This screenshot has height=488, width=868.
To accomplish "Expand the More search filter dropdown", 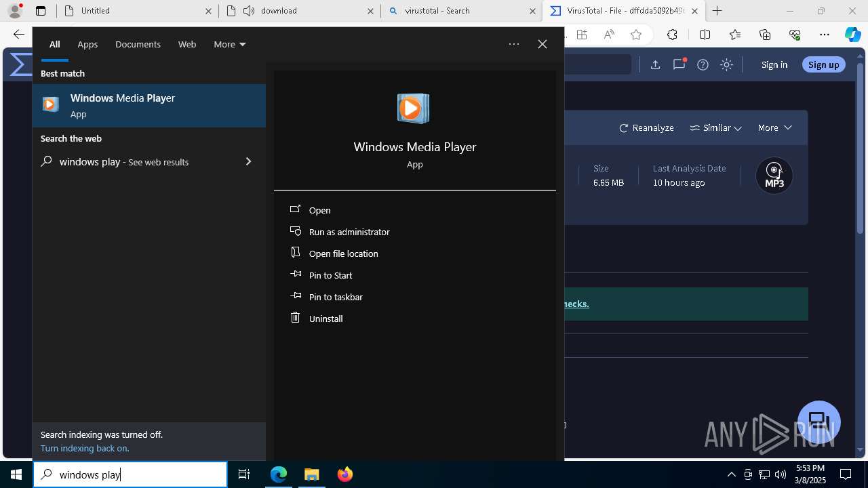I will 229,44.
